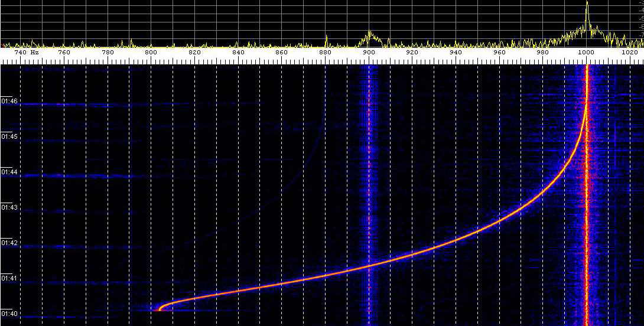Select the 01:45 time marker
This screenshot has height=326, width=644.
pyautogui.click(x=9, y=136)
